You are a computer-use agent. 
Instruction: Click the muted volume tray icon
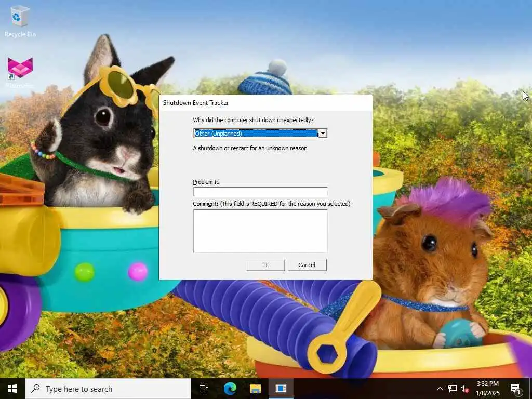(464, 389)
